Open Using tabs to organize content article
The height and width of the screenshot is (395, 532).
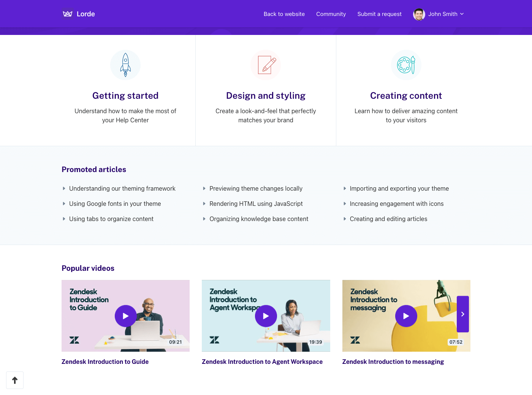point(111,219)
